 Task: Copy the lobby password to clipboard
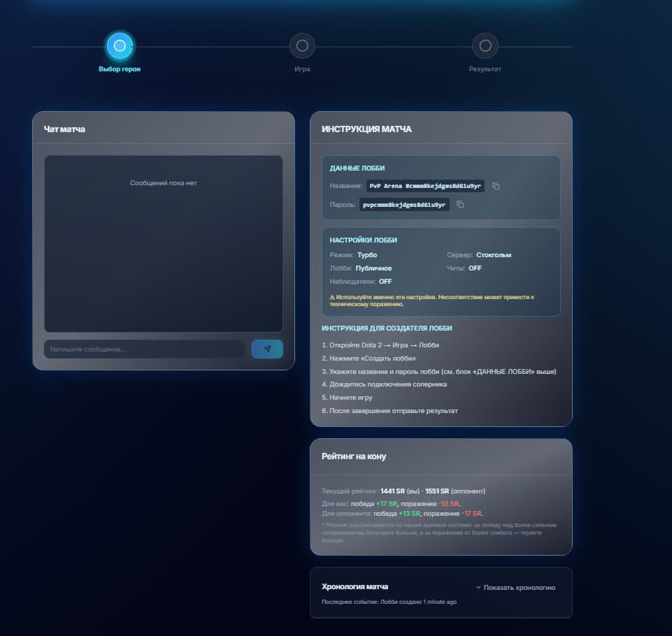(460, 205)
